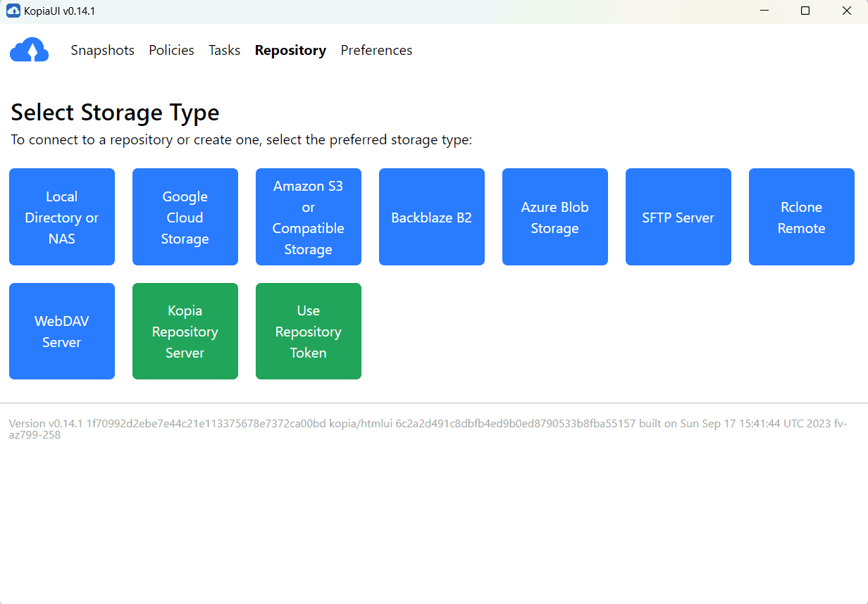Click the version info footer text
Image resolution: width=868 pixels, height=604 pixels.
428,429
